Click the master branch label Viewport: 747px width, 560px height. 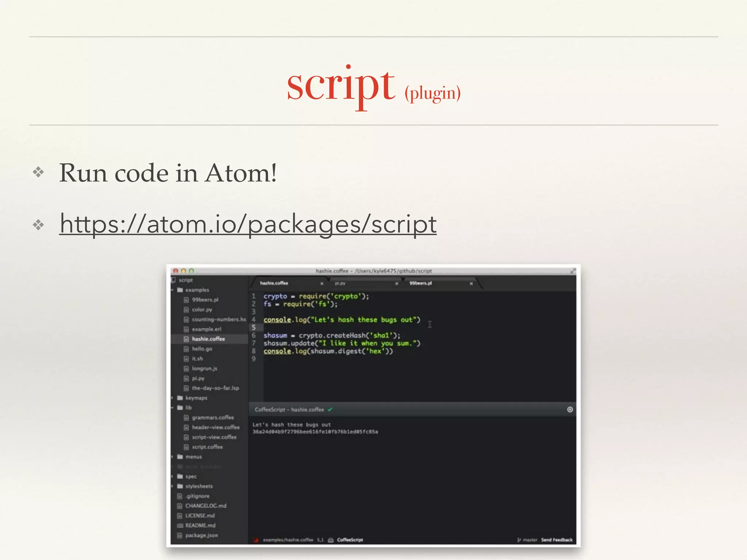(530, 540)
